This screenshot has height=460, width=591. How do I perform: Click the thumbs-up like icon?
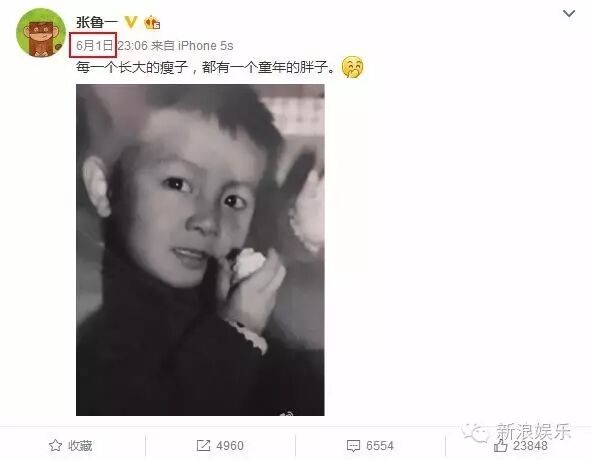[501, 446]
